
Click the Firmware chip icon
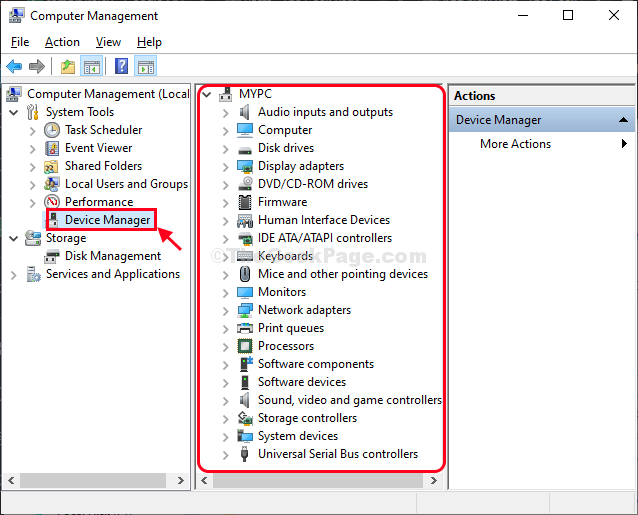[245, 202]
